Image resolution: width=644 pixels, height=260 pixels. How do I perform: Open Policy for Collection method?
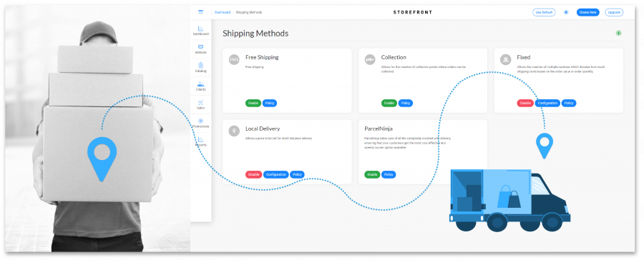pos(406,104)
